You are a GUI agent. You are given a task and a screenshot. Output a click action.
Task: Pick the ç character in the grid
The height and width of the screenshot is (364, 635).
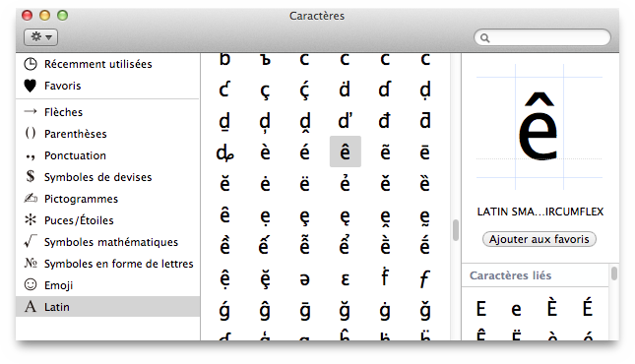tap(265, 90)
